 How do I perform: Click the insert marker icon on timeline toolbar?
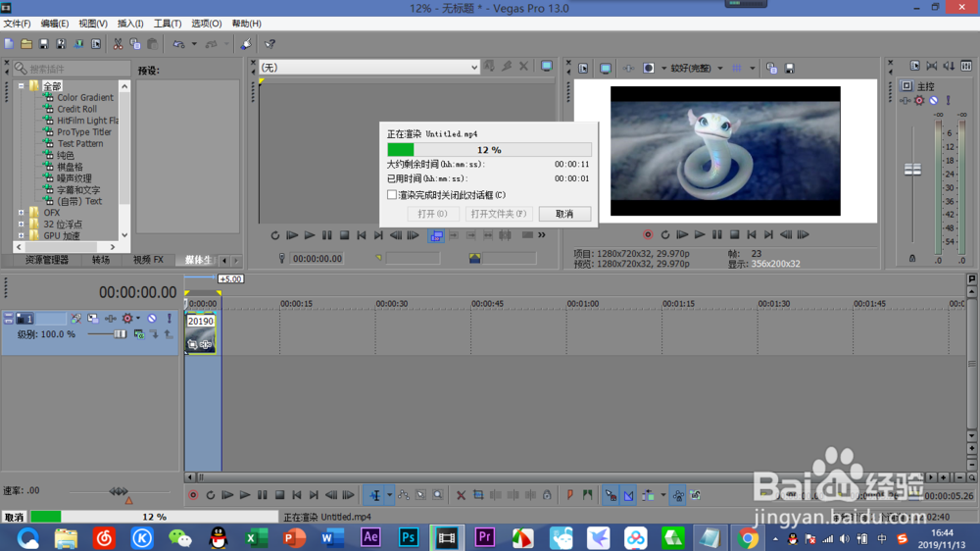point(569,495)
